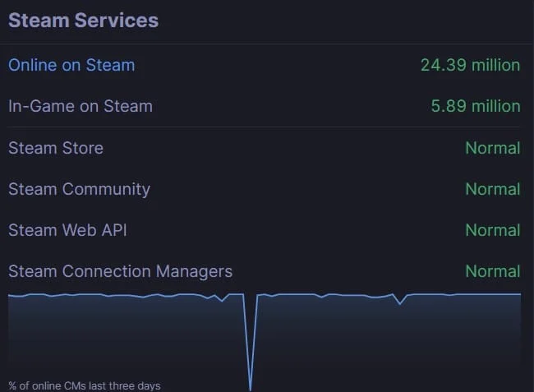Click the 24.39 million online count
534x392 pixels.
pyautogui.click(x=470, y=65)
